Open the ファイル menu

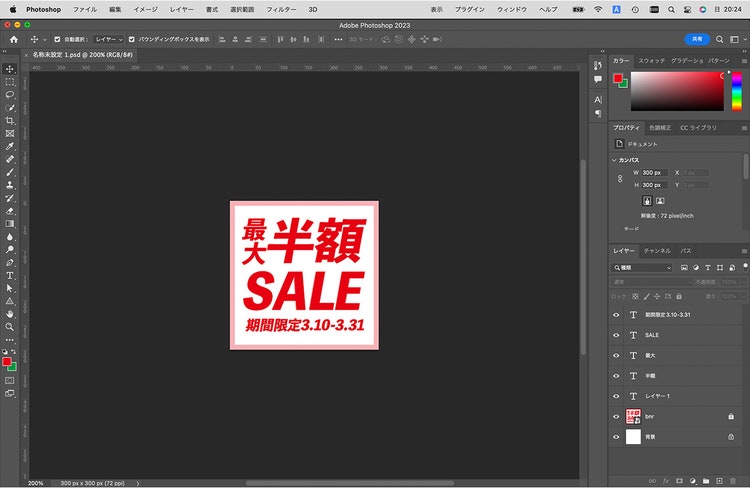(85, 10)
